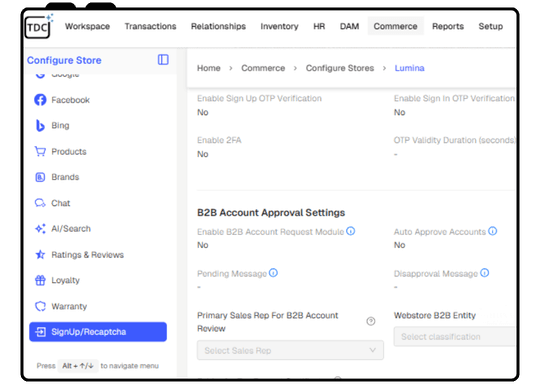Screen dimensions: 540x384
Task: Click Enable Sign Up OTP Verification label
Action: (x=259, y=98)
